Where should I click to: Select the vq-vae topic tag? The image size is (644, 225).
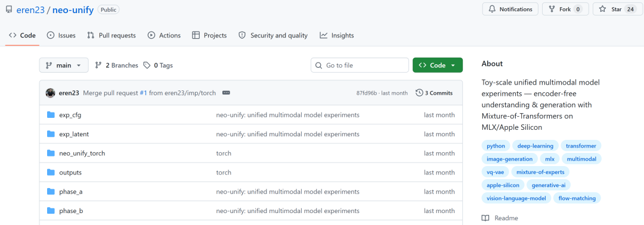(496, 172)
